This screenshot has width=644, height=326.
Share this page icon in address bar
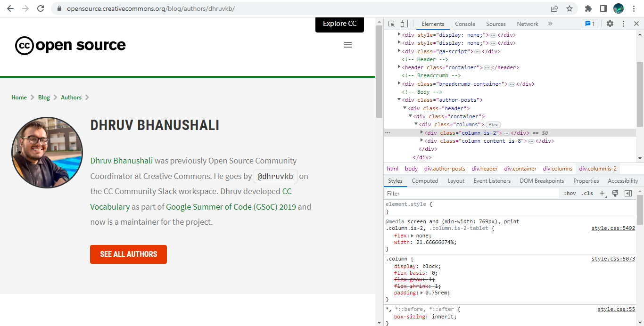pyautogui.click(x=554, y=8)
